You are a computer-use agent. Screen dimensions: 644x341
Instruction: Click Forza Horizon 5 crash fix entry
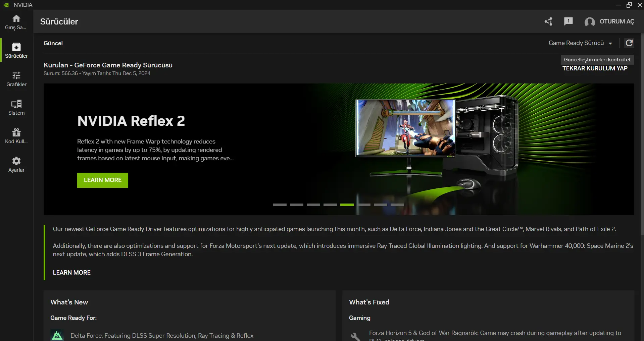click(495, 336)
